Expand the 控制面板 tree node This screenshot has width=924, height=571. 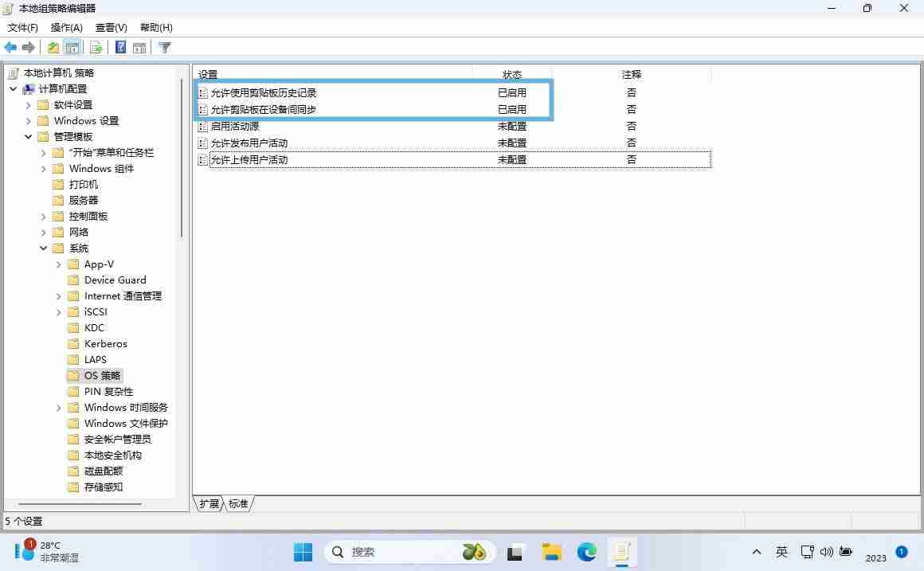(x=43, y=216)
